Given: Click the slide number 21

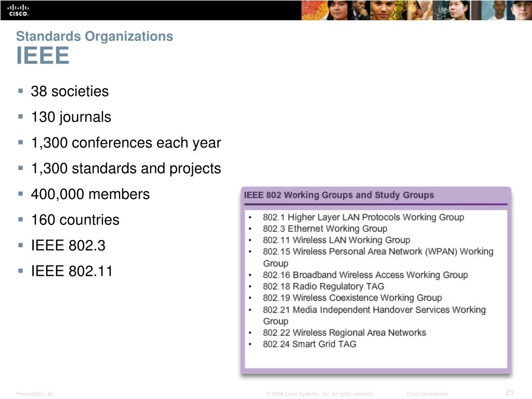Looking at the screenshot, I should coord(510,393).
